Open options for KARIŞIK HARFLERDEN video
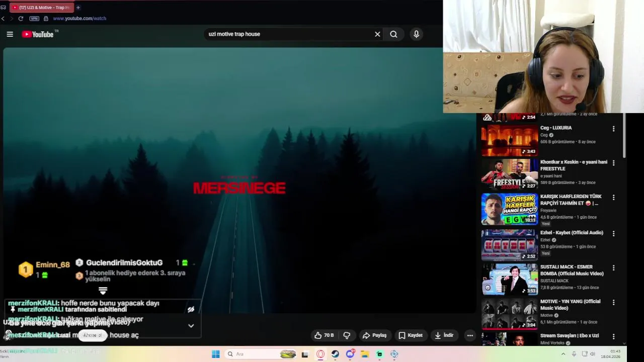Screen dimensions: 644x362 pyautogui.click(x=613, y=198)
